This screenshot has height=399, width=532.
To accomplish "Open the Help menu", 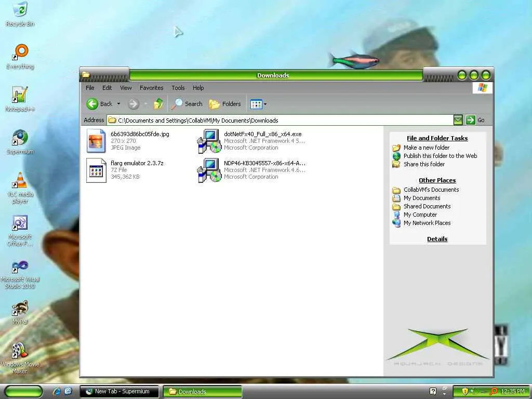I will [x=198, y=88].
